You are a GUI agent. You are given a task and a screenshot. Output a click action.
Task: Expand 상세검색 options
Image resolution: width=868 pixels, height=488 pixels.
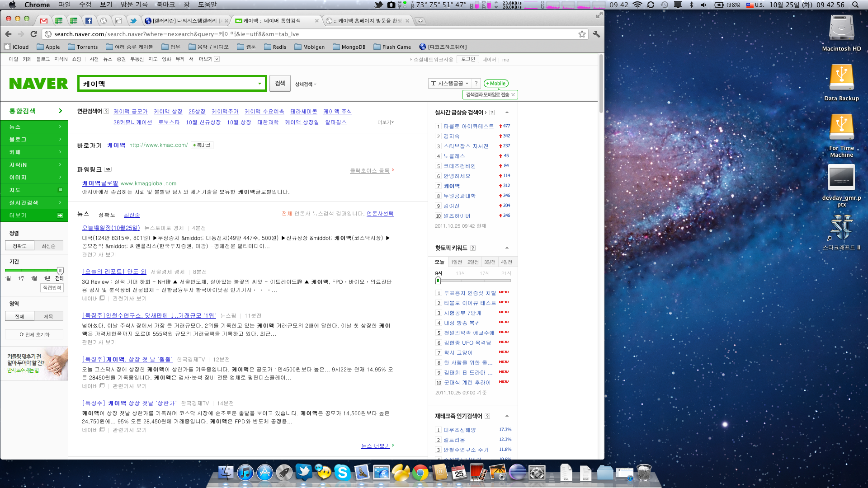(x=306, y=84)
